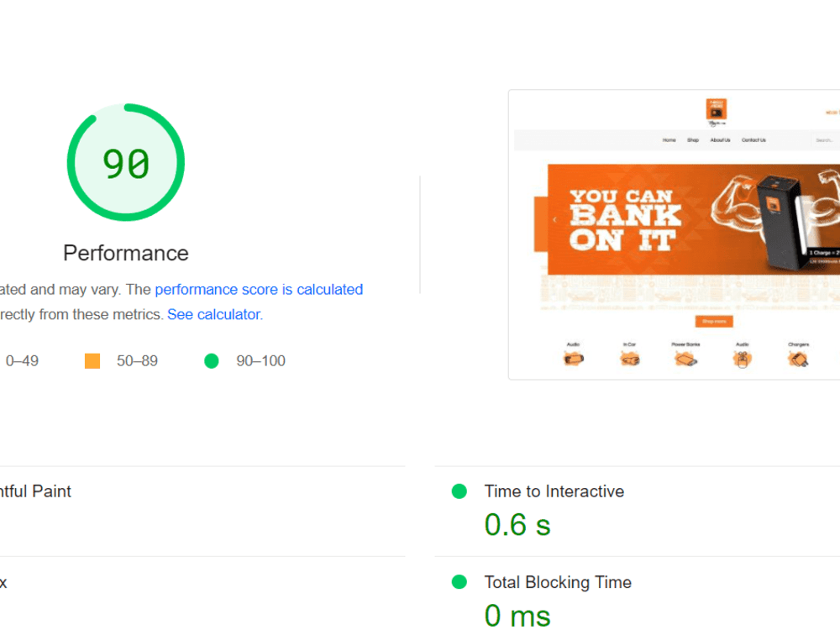This screenshot has height=630, width=840.
Task: Click the Search field in the site thumbnail
Action: click(x=826, y=140)
